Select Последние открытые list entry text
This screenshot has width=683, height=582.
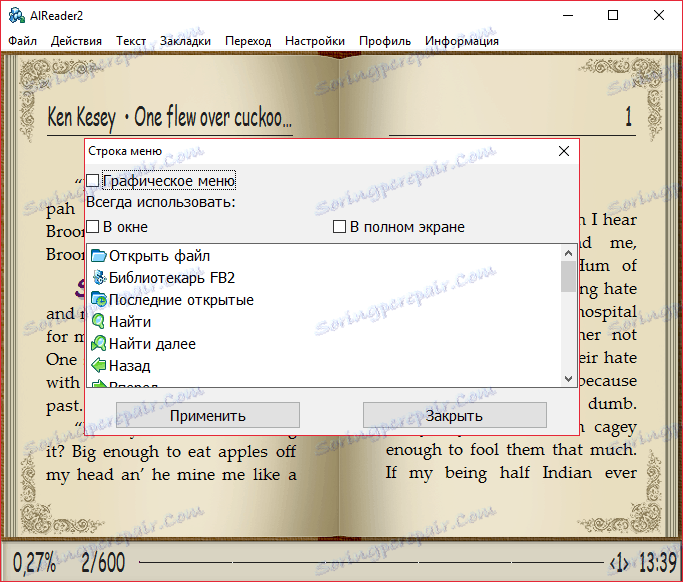click(181, 300)
